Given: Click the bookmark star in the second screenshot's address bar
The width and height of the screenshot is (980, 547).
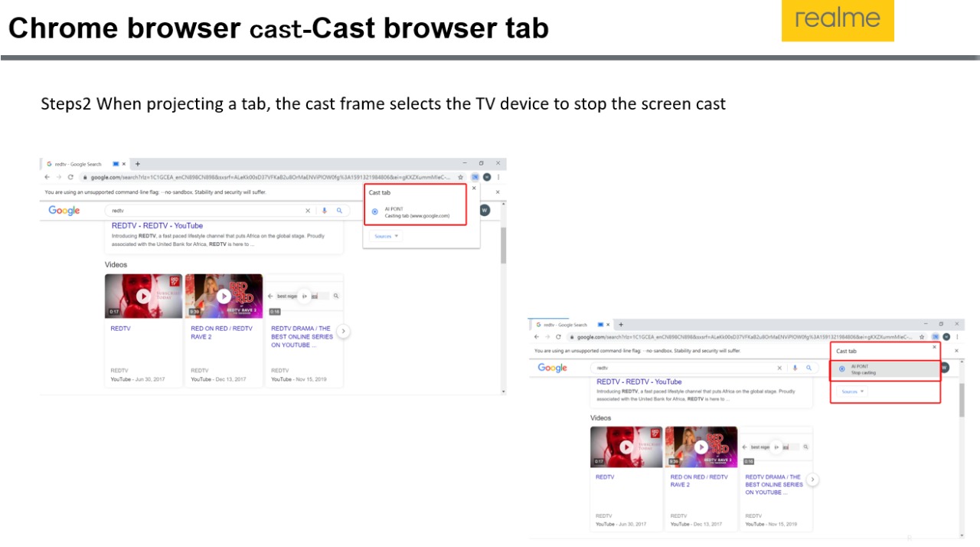Looking at the screenshot, I should 921,337.
